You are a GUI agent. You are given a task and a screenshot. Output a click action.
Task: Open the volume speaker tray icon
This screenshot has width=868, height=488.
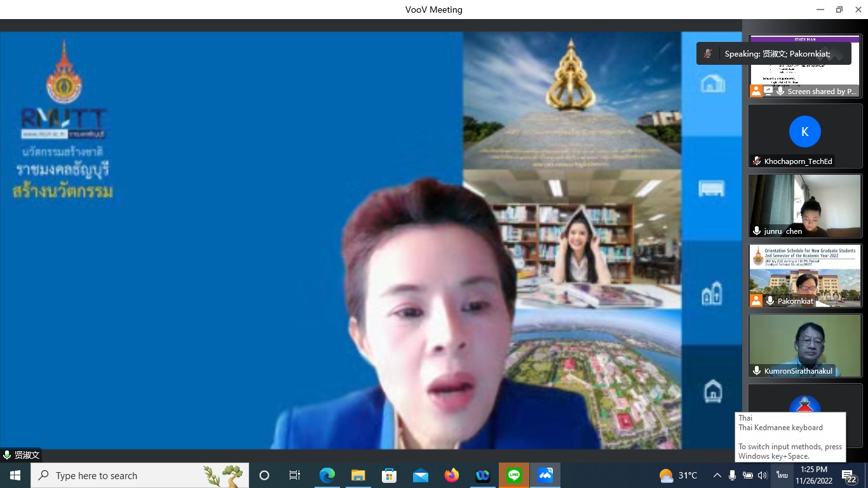click(x=763, y=475)
